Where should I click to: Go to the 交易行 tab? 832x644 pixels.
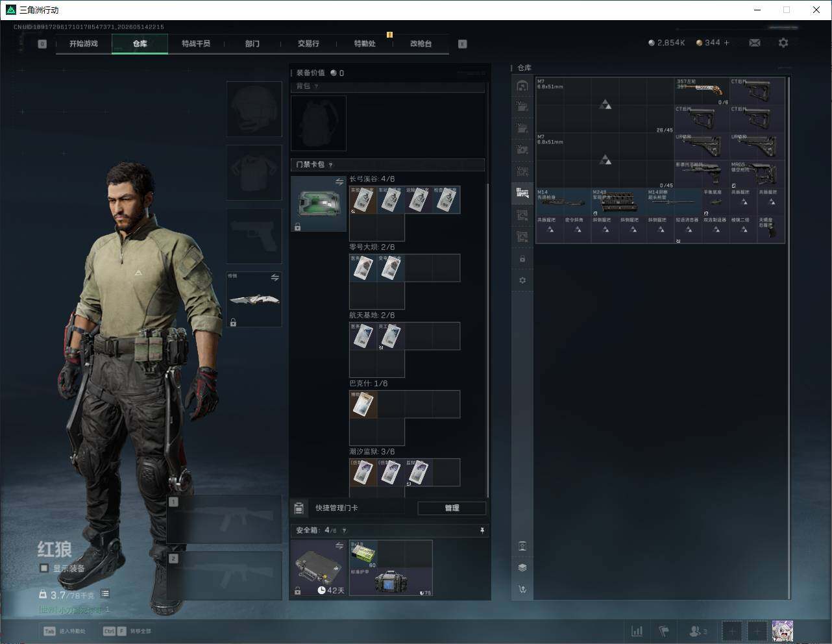[308, 43]
